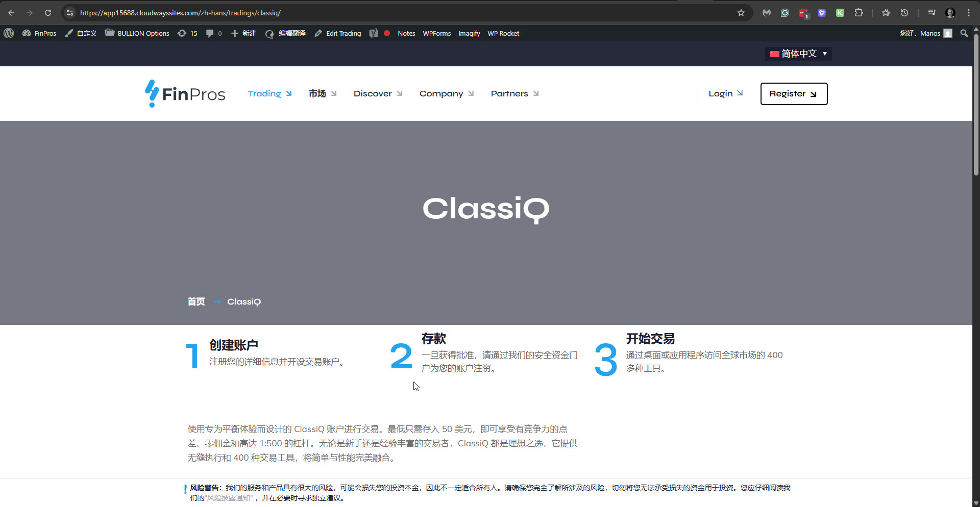Open the 简体中文 language selector
This screenshot has width=980, height=507.
coord(798,54)
